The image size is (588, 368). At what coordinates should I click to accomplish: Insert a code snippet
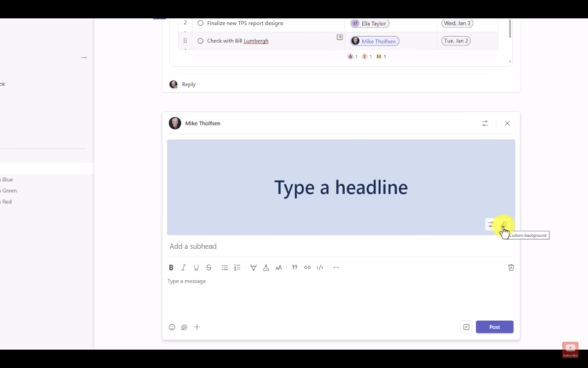click(x=320, y=268)
